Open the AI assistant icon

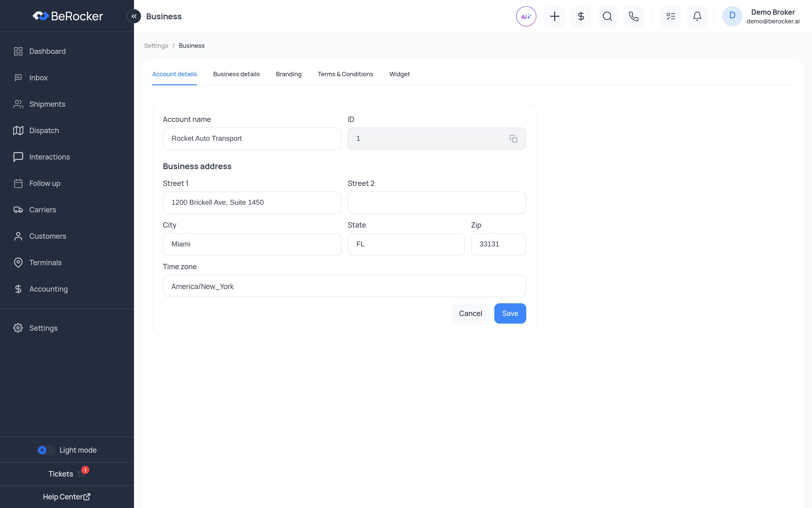526,16
